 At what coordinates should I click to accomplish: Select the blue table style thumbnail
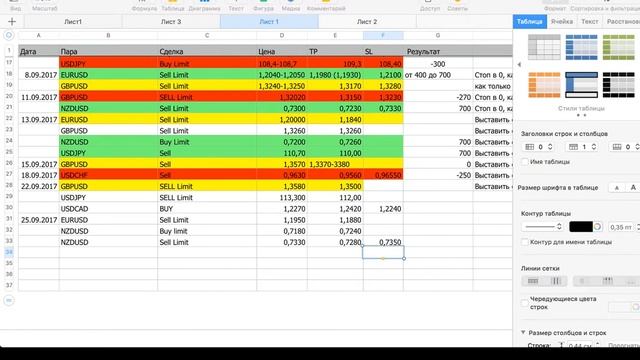[x=581, y=47]
